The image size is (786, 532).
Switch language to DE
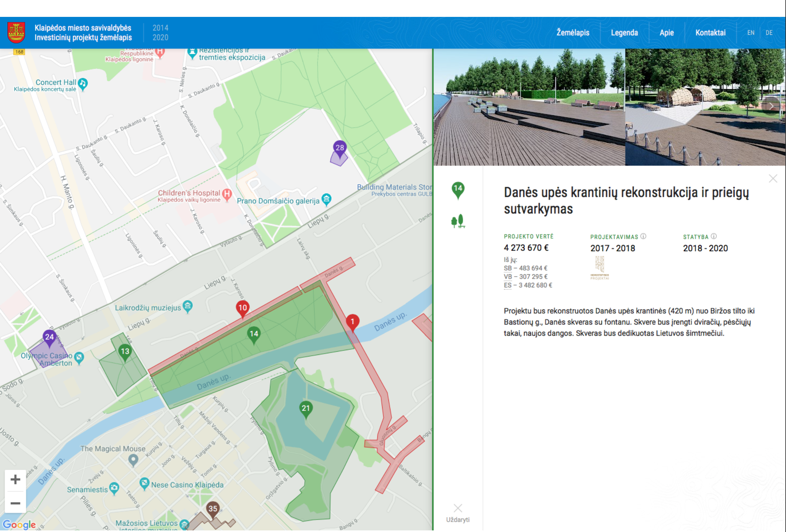click(769, 33)
